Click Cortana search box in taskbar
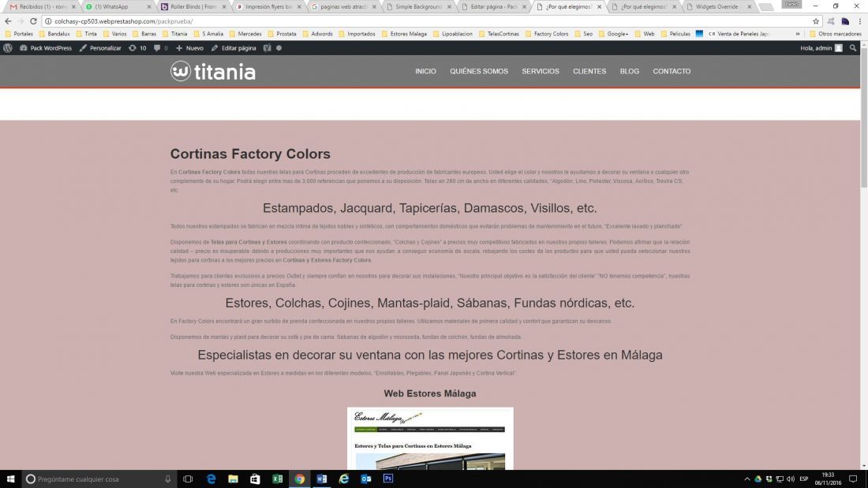 (99, 479)
